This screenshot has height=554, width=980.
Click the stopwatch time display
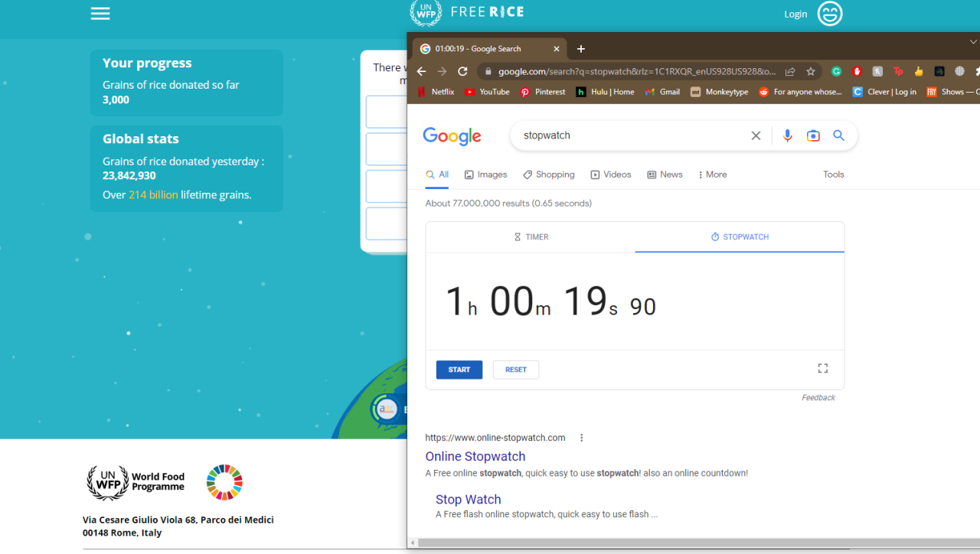point(550,301)
